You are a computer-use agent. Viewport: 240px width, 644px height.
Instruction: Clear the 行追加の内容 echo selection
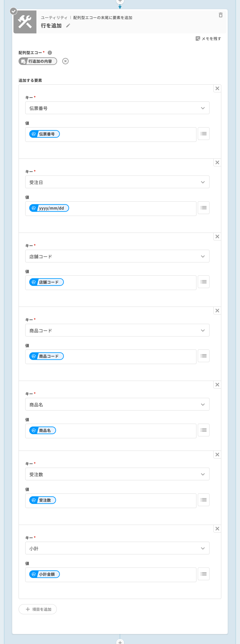65,61
